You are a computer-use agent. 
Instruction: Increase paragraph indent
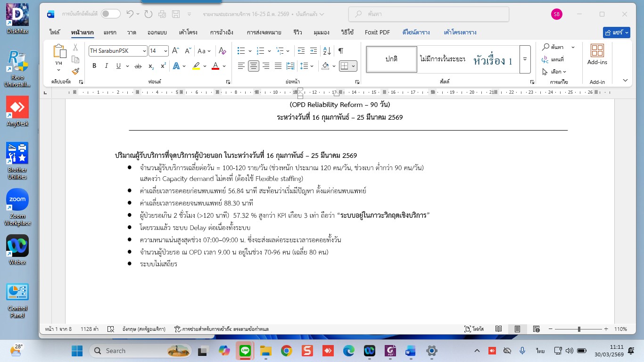coord(313,51)
